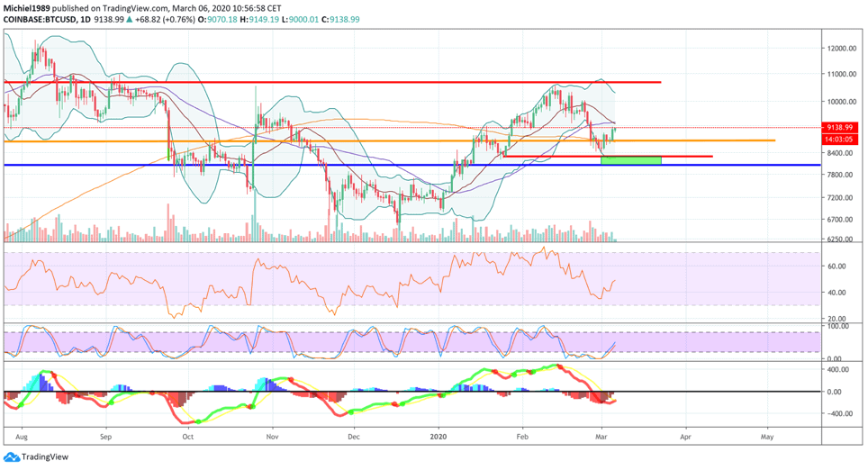Click the RSI 40.00 axis label
This screenshot has width=868, height=470.
pos(836,293)
